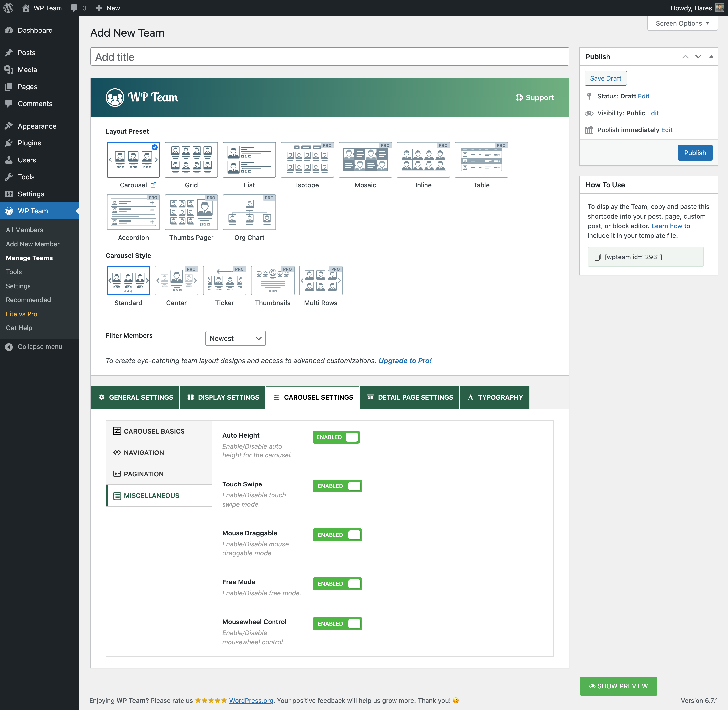Image resolution: width=728 pixels, height=710 pixels.
Task: Toggle the Auto Height switch
Action: point(336,437)
